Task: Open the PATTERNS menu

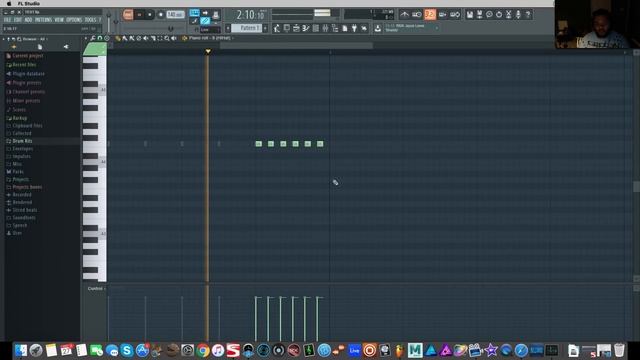Action: point(43,20)
